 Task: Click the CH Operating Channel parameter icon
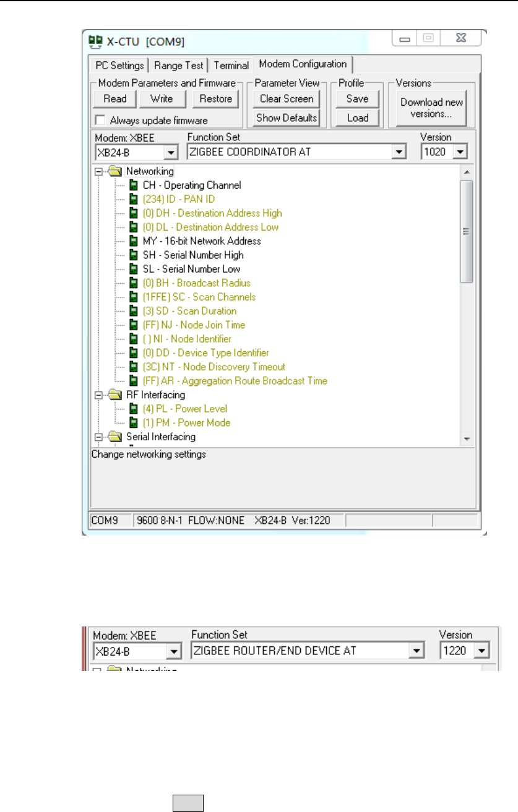133,185
